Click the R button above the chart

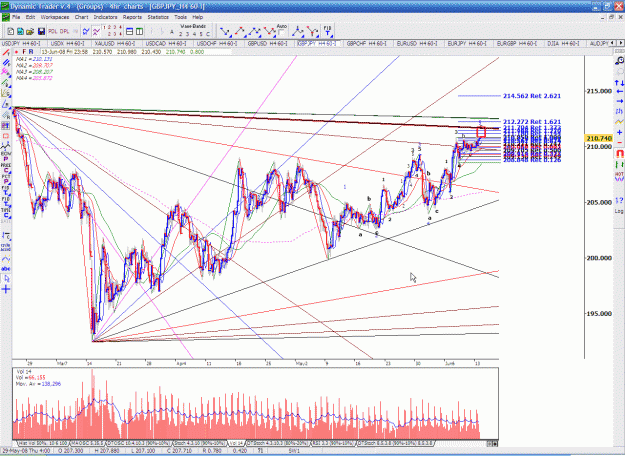(31, 52)
